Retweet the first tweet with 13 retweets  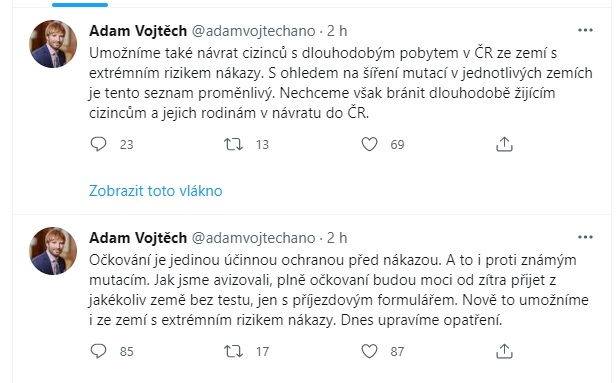pyautogui.click(x=233, y=144)
